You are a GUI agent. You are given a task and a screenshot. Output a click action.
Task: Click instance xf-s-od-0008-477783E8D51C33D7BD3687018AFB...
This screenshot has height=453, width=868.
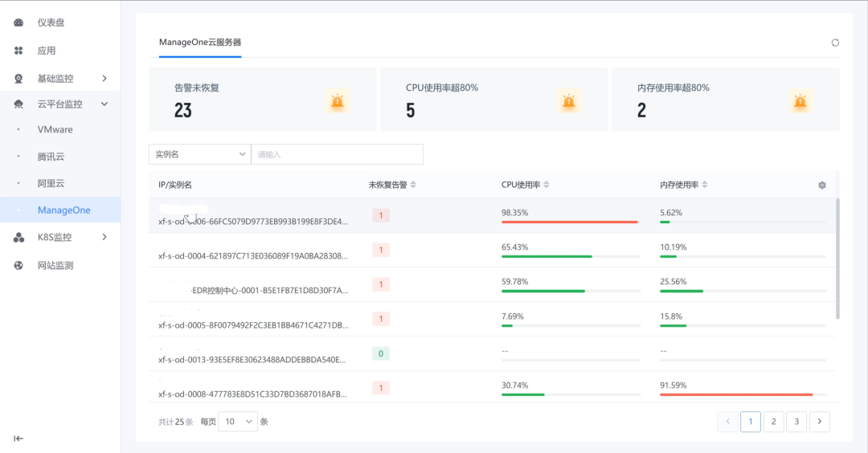point(252,394)
